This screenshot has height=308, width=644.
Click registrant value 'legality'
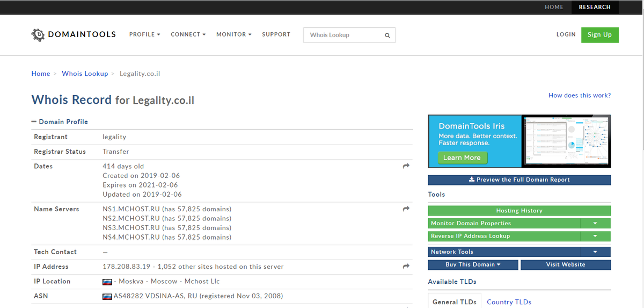pos(114,137)
